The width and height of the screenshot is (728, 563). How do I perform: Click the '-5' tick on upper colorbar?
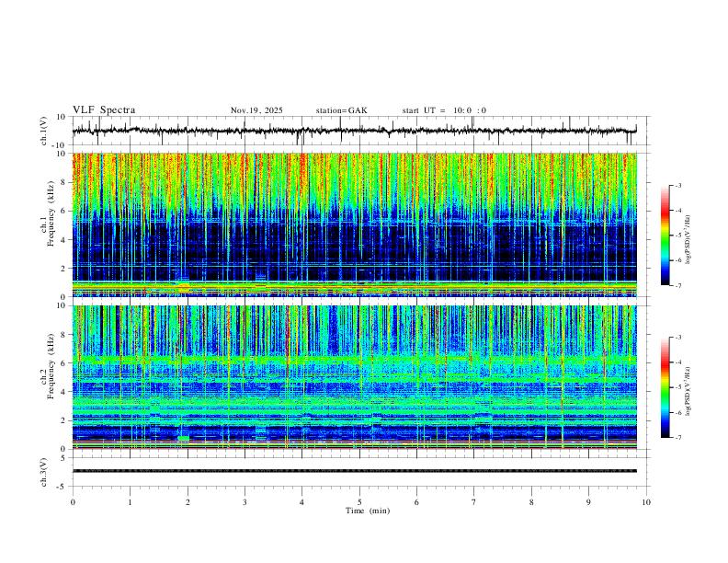[x=677, y=236]
